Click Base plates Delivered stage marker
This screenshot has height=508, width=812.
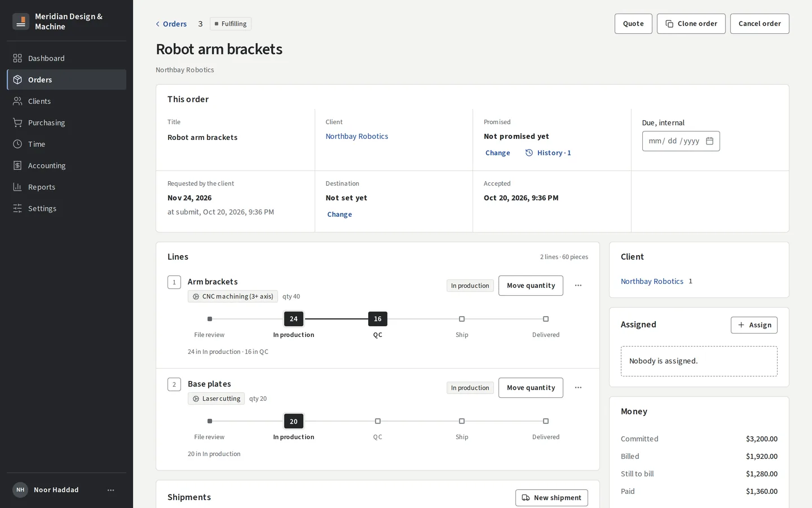546,421
